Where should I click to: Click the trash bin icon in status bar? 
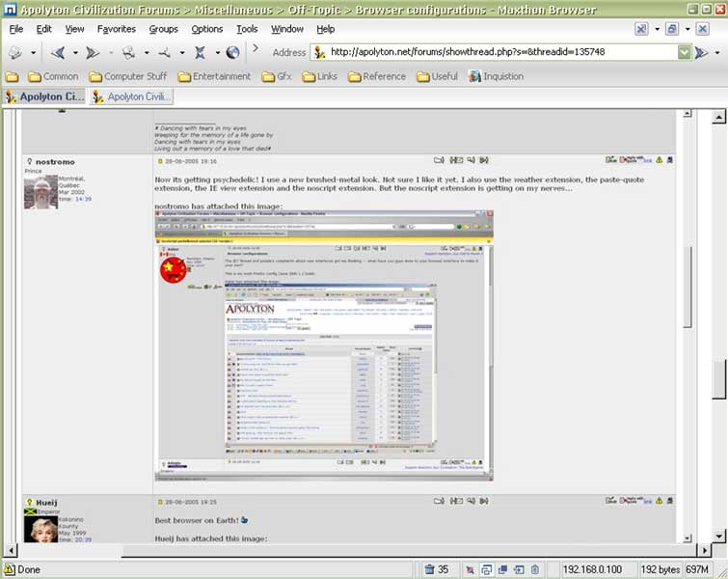click(x=430, y=569)
